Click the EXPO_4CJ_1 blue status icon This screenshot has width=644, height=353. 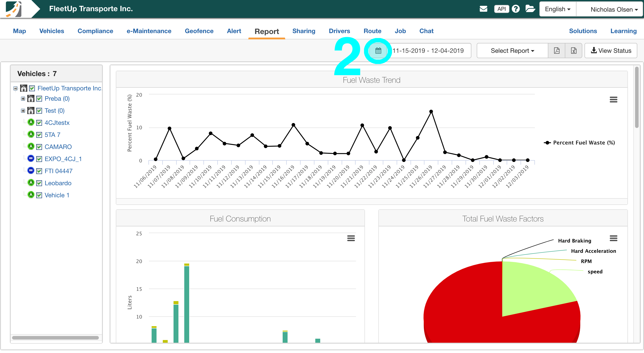(x=31, y=158)
